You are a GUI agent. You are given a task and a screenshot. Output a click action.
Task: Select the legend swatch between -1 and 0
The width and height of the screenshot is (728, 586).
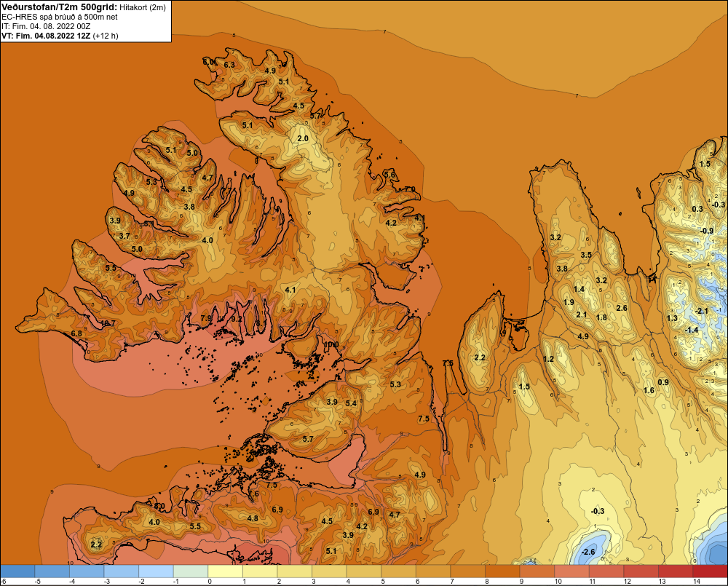191,571
